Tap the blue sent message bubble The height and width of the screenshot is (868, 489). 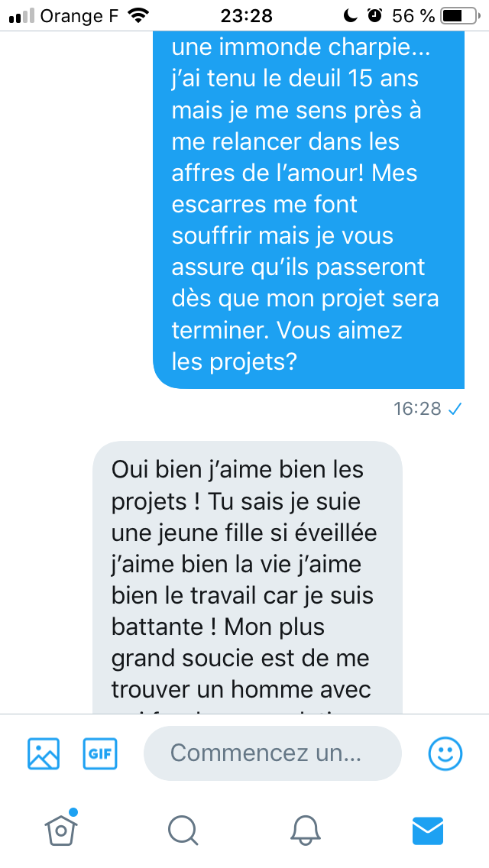coord(309,210)
